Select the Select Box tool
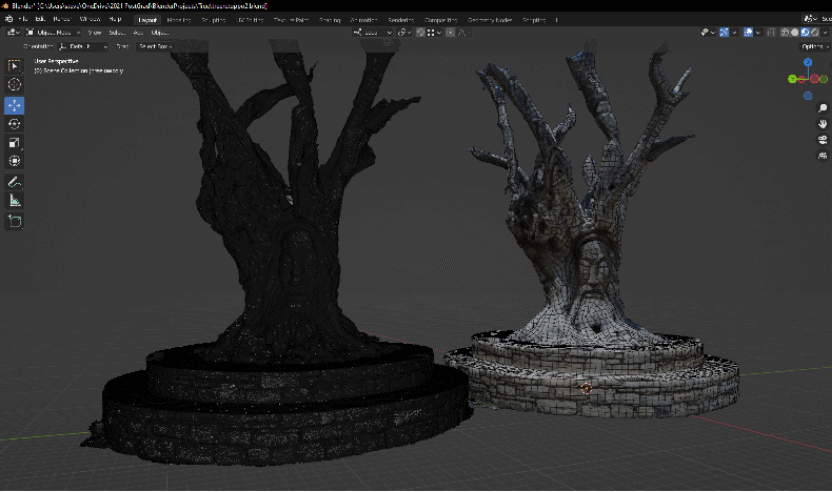This screenshot has width=832, height=492. [x=14, y=66]
